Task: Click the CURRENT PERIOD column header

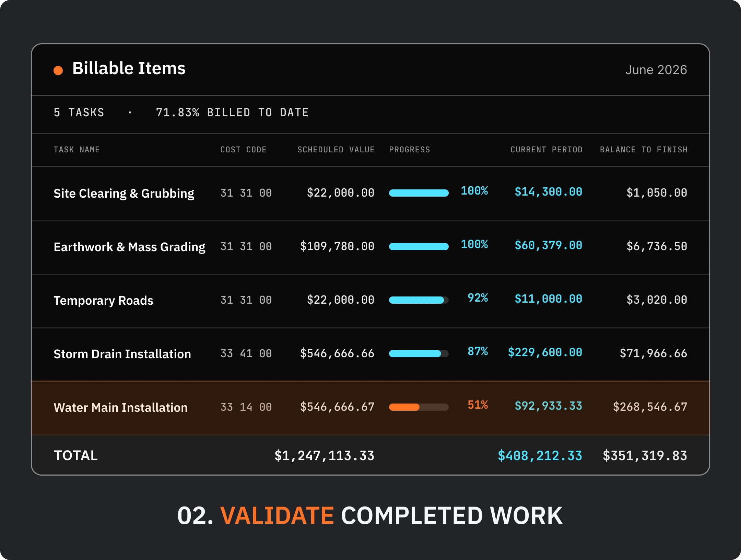Action: [546, 150]
